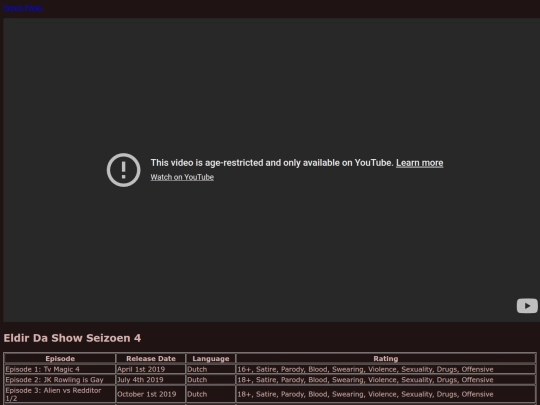540x405 pixels.
Task: Click the exclamation warning icon
Action: tap(123, 170)
